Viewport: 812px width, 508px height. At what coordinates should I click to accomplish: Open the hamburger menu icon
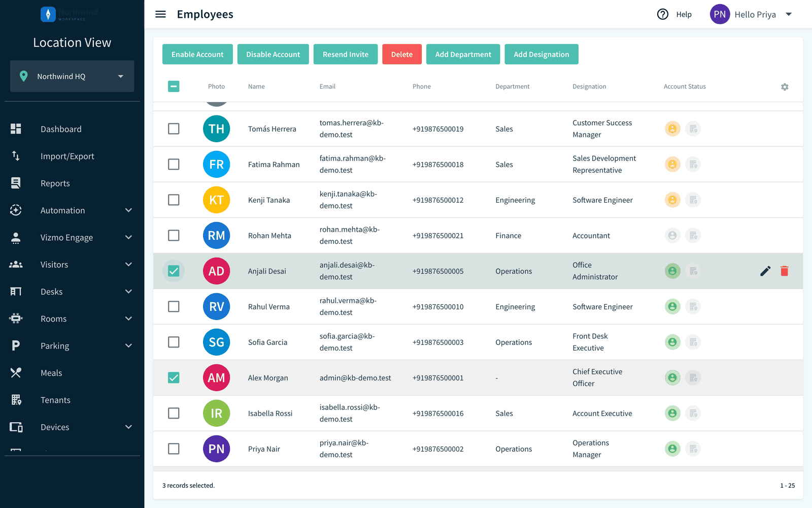tap(160, 14)
